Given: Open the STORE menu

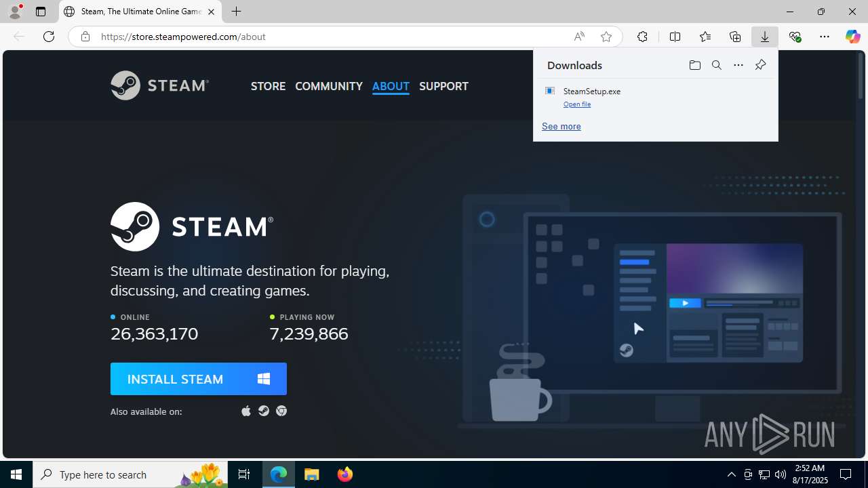Looking at the screenshot, I should click(268, 86).
